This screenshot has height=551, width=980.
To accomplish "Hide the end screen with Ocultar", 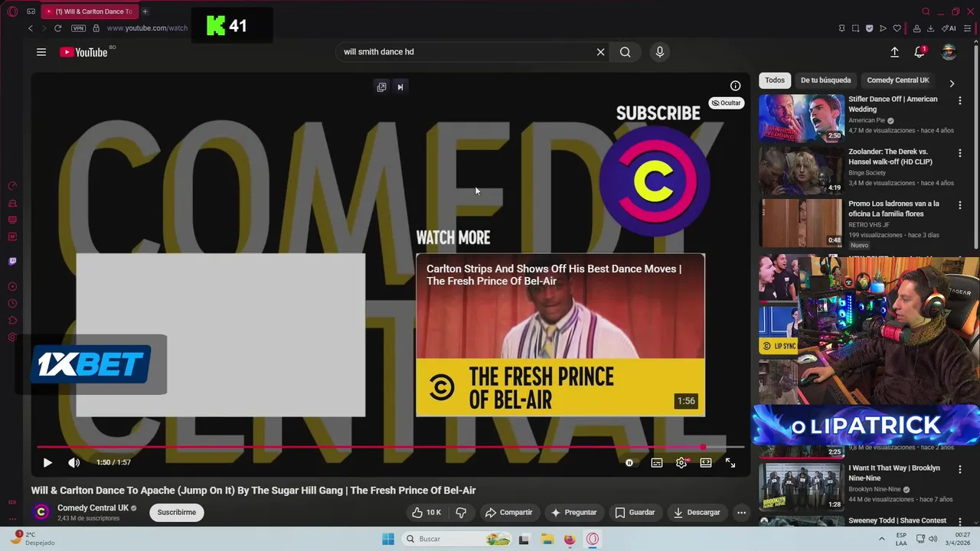I will [x=727, y=103].
